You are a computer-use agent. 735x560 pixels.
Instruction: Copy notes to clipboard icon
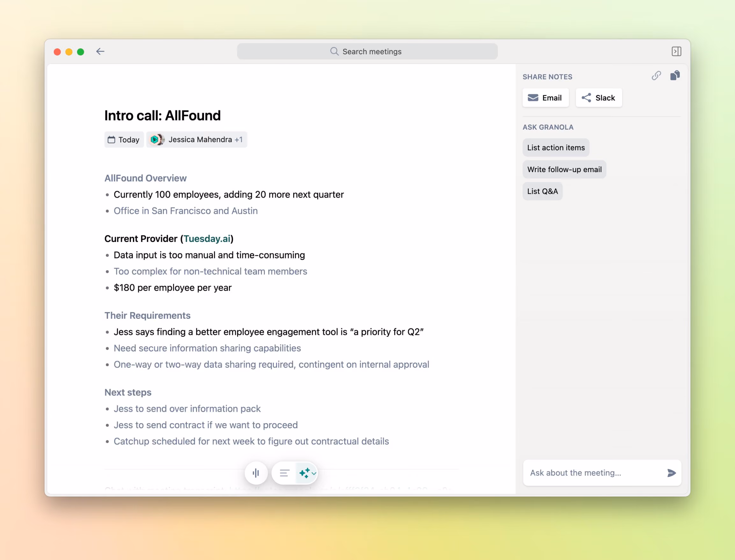675,76
